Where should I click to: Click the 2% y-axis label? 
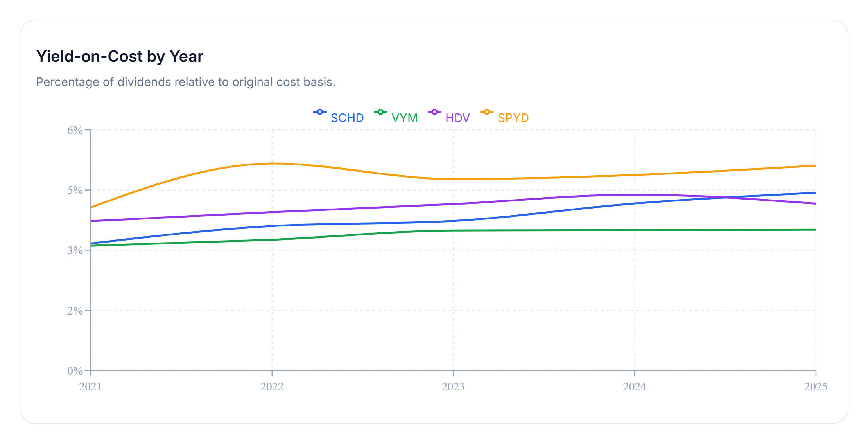(75, 311)
